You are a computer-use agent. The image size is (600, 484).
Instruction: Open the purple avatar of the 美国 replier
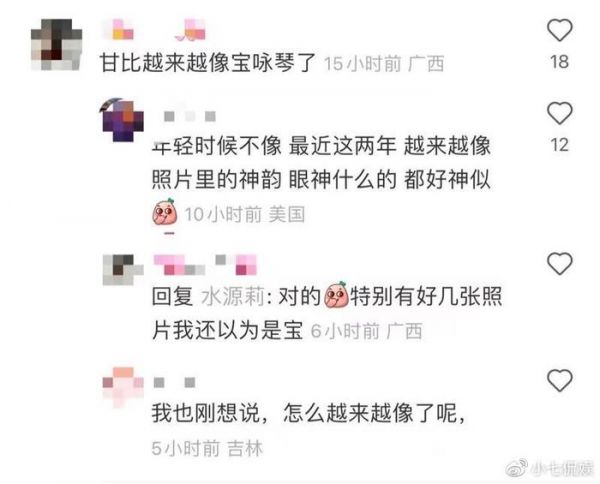[123, 119]
